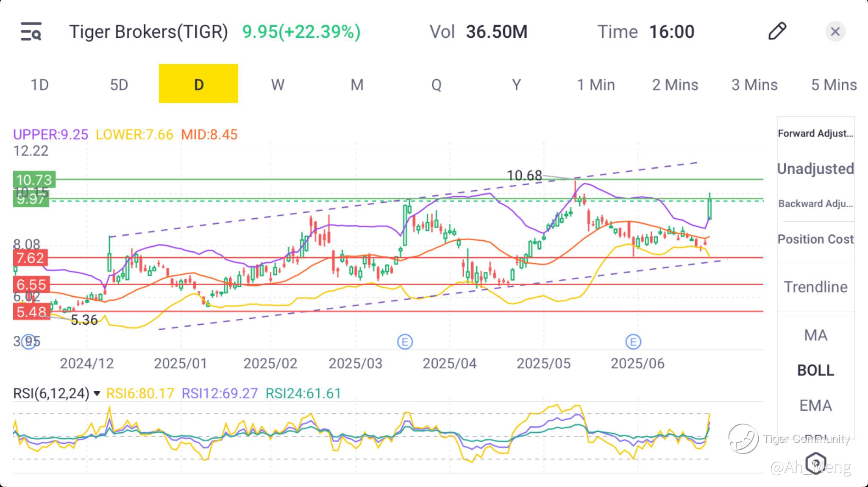Select the Backward Adjust price option
The width and height of the screenshot is (868, 487).
coord(815,204)
